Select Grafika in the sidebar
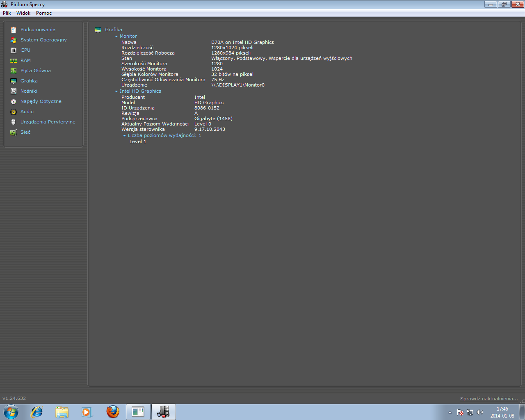 coord(29,81)
